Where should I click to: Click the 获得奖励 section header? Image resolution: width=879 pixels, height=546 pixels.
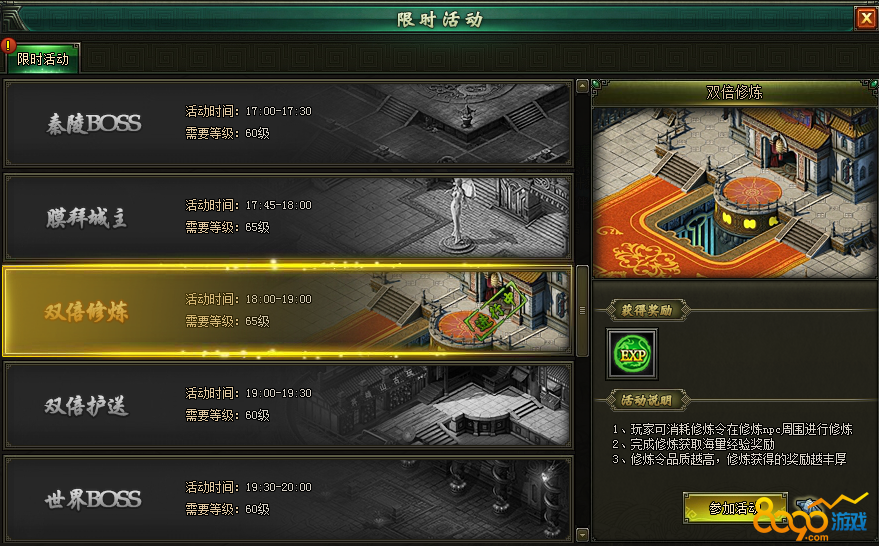coord(647,310)
